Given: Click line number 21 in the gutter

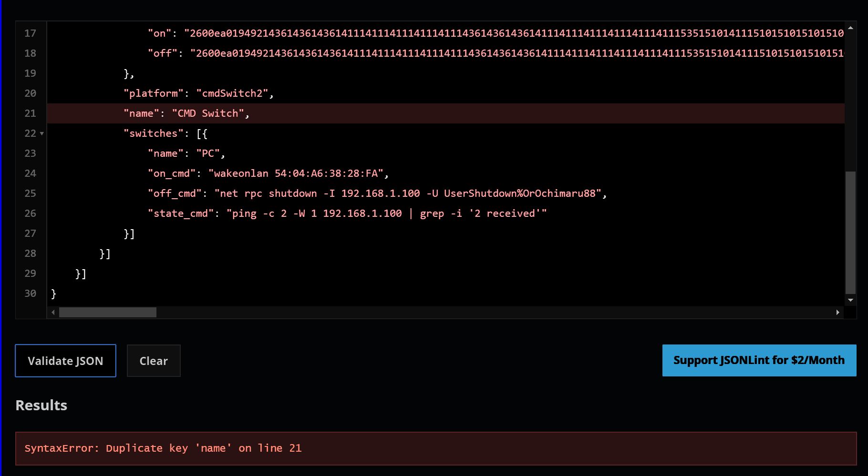Looking at the screenshot, I should click(x=30, y=113).
